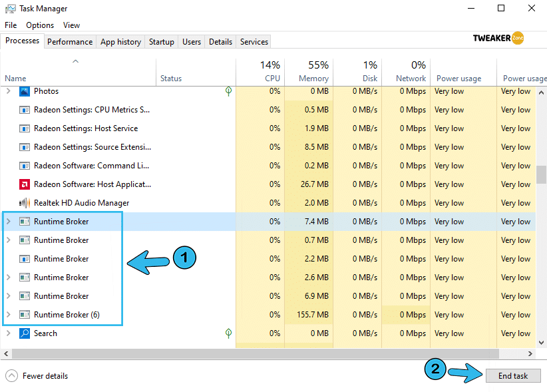The width and height of the screenshot is (547, 392).
Task: Click the vertical scrollbar down arrow
Action: pos(541,343)
